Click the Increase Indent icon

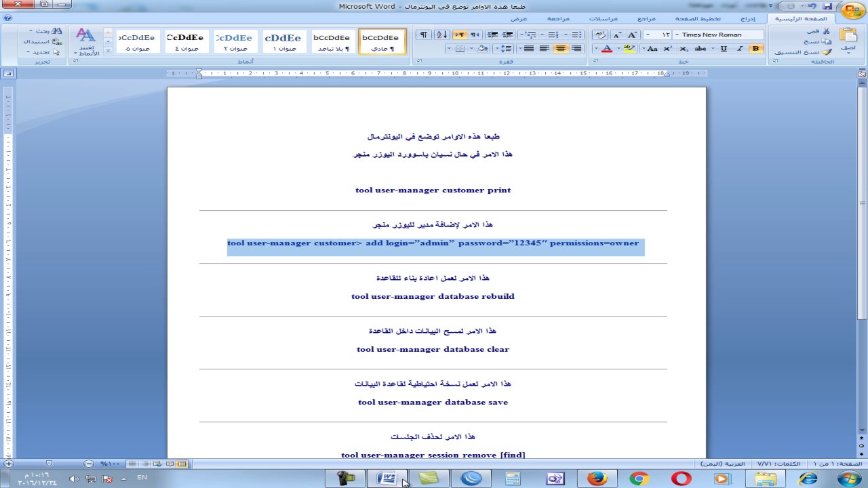(x=493, y=35)
